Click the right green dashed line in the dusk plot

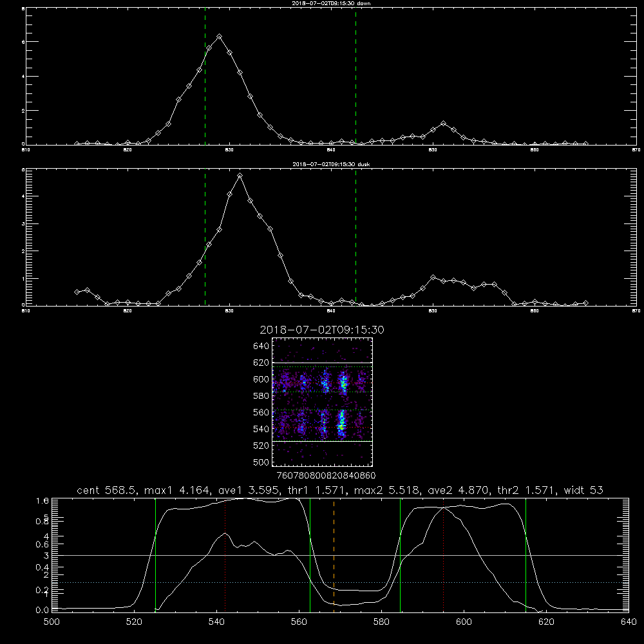(x=355, y=237)
